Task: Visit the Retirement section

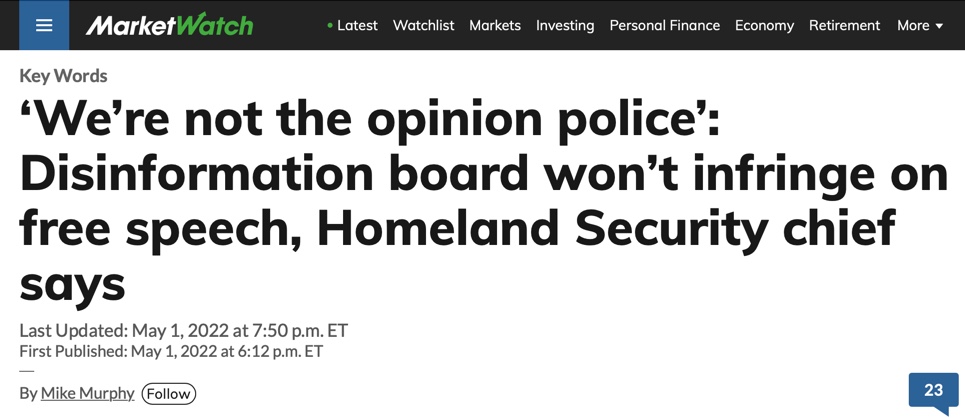Action: 844,25
